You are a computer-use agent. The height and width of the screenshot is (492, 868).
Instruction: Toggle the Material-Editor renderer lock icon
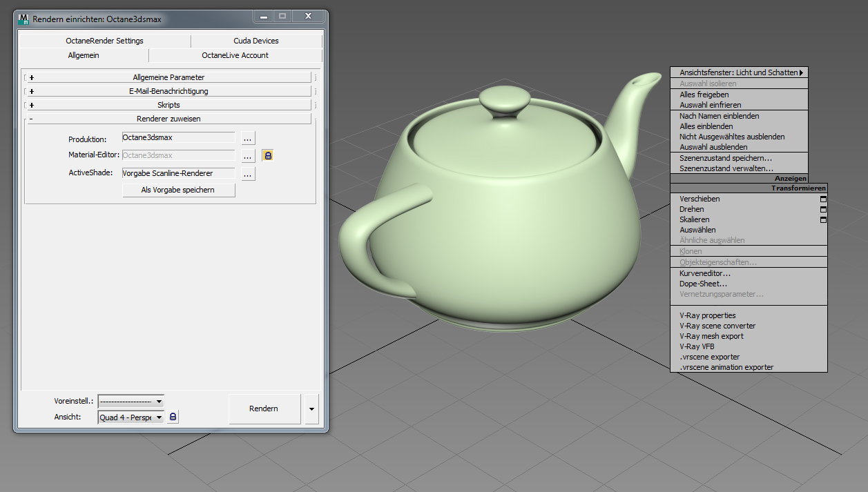pos(268,155)
